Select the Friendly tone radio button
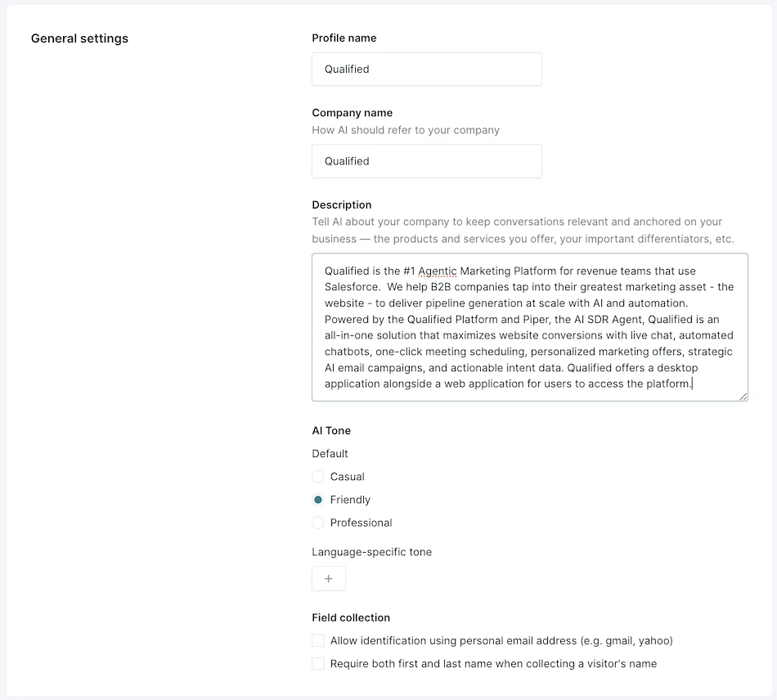777x700 pixels. tap(318, 500)
